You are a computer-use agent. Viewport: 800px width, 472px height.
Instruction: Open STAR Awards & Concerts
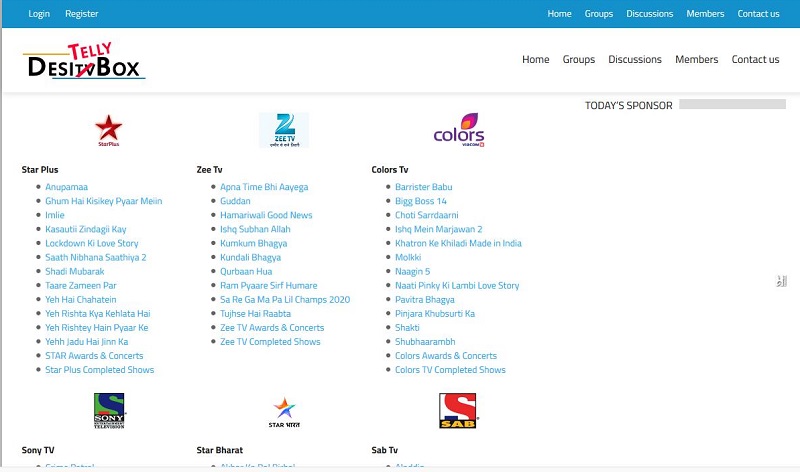point(94,355)
